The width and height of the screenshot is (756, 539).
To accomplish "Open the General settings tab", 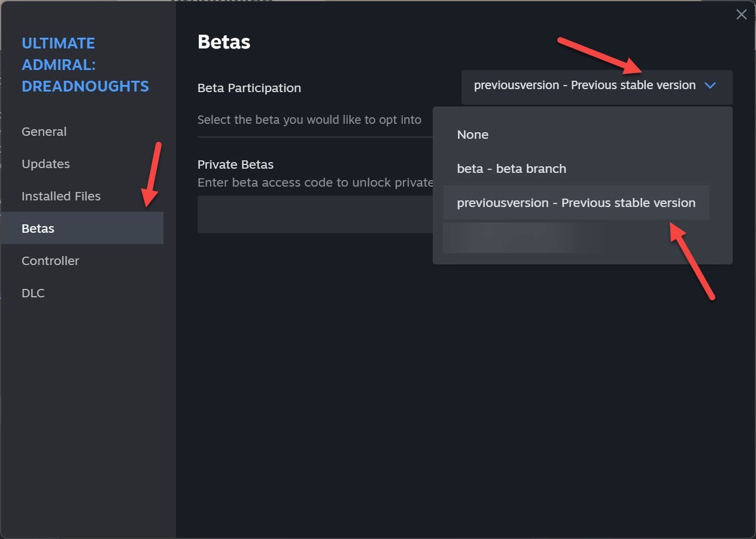I will tap(44, 132).
